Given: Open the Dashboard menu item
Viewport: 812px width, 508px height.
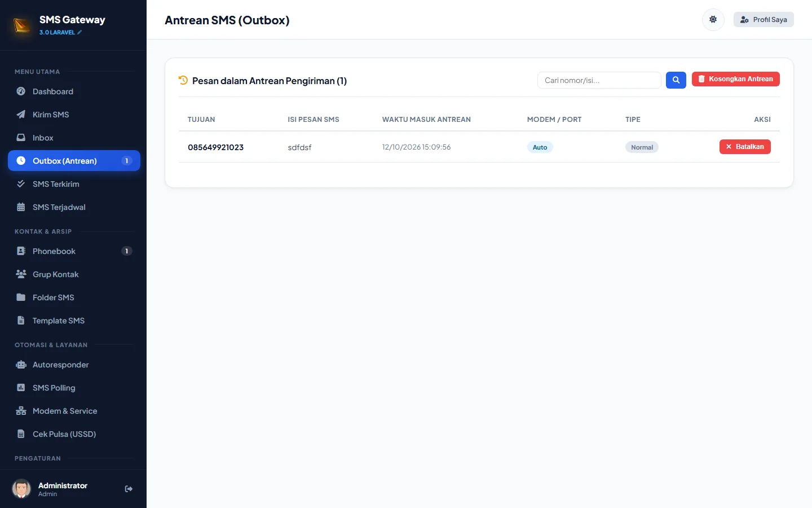Looking at the screenshot, I should tap(74, 91).
